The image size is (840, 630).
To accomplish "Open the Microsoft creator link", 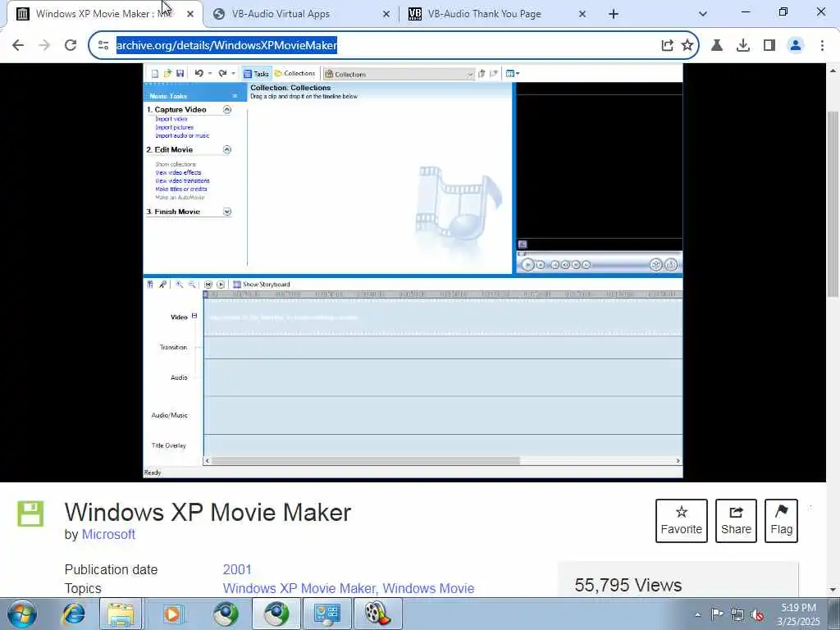I will coord(108,534).
